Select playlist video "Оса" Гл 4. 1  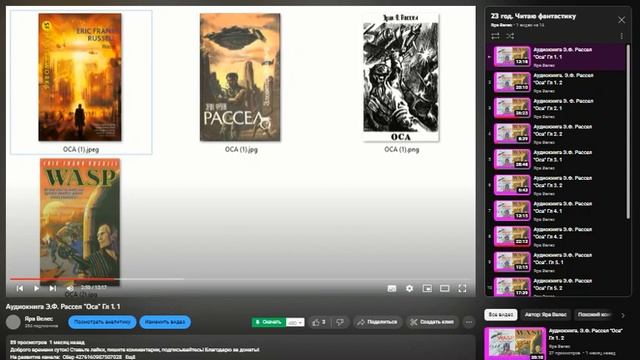point(556,211)
